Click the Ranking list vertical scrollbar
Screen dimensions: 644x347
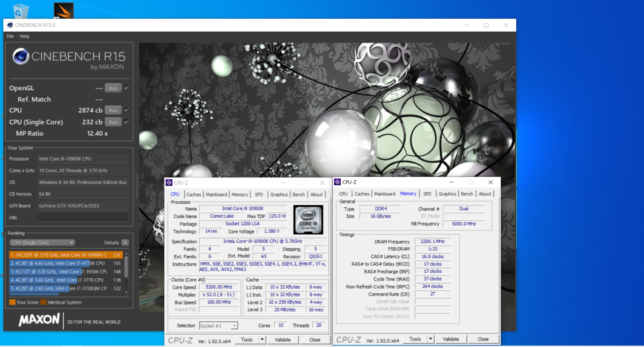pyautogui.click(x=127, y=272)
